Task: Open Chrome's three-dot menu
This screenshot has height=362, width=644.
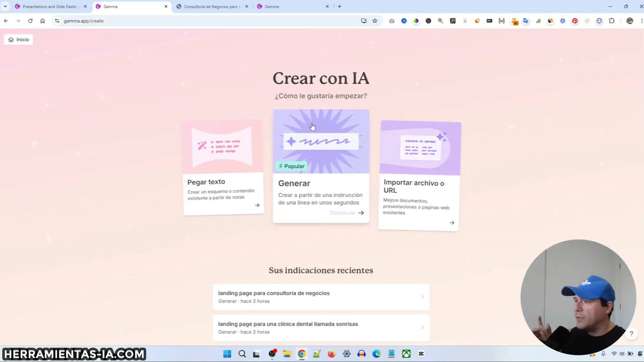Action: [641, 21]
